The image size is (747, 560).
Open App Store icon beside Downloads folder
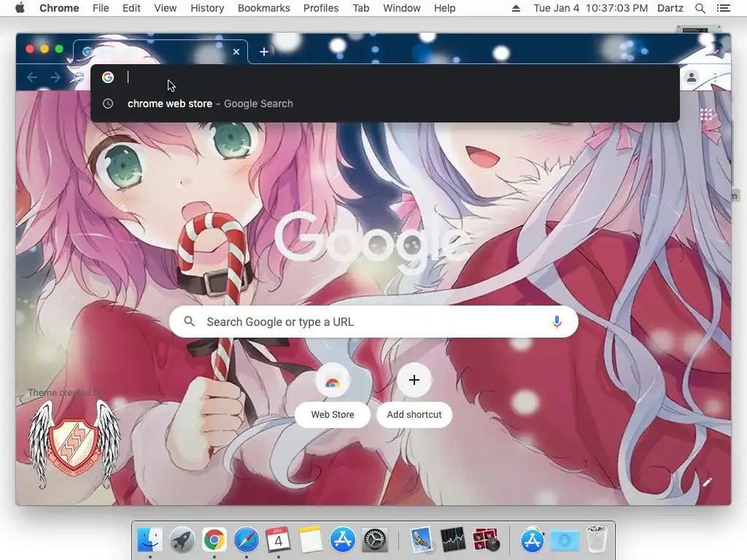(532, 540)
